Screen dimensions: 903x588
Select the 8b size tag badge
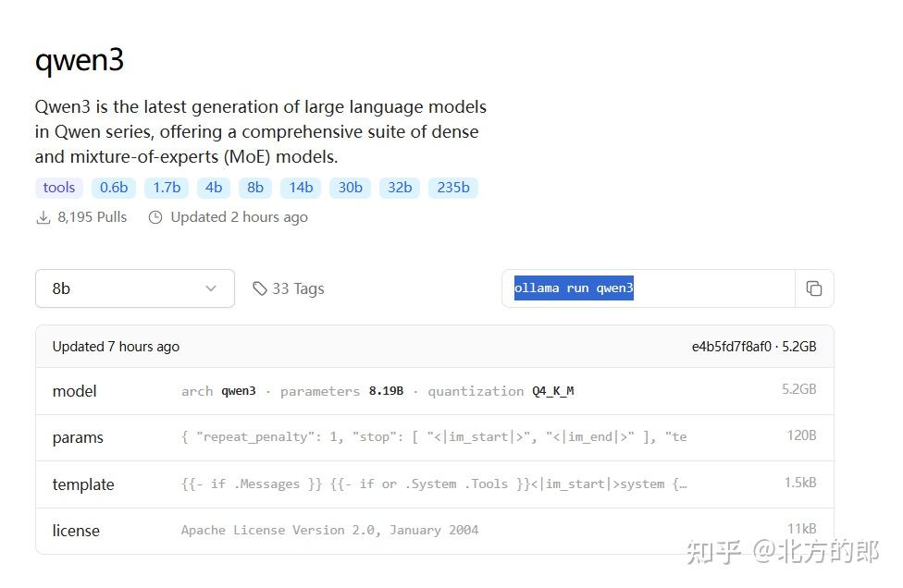[x=255, y=188]
